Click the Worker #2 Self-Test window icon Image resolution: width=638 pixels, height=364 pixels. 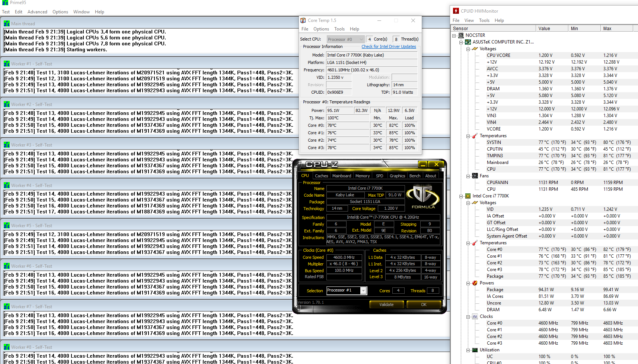7,104
